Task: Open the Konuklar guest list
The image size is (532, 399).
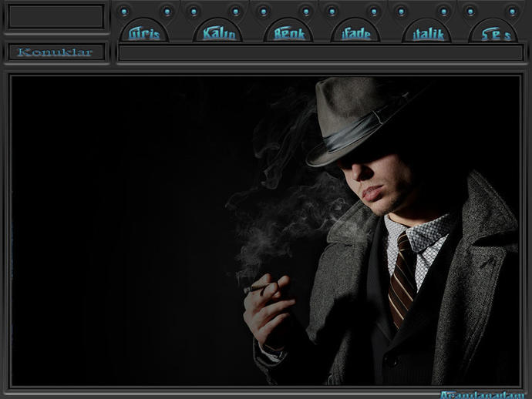Action: click(56, 52)
